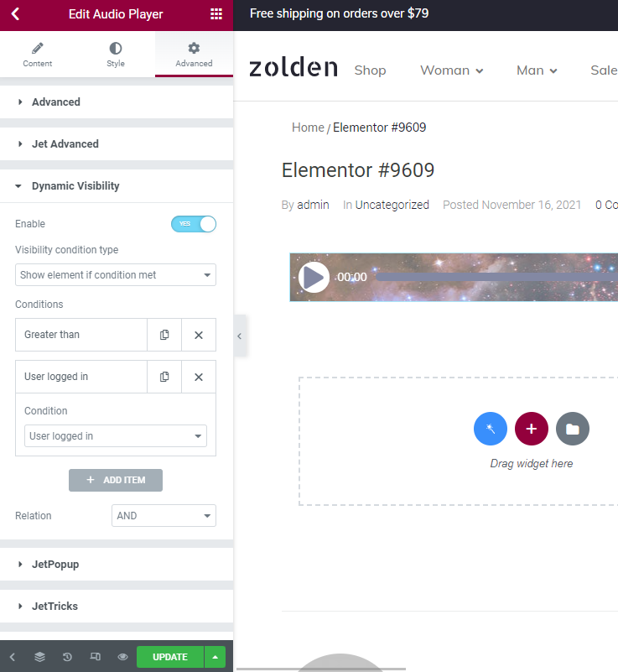Screen dimensions: 618x672
Task: Toggle the Enable switch off
Action: pyautogui.click(x=194, y=224)
